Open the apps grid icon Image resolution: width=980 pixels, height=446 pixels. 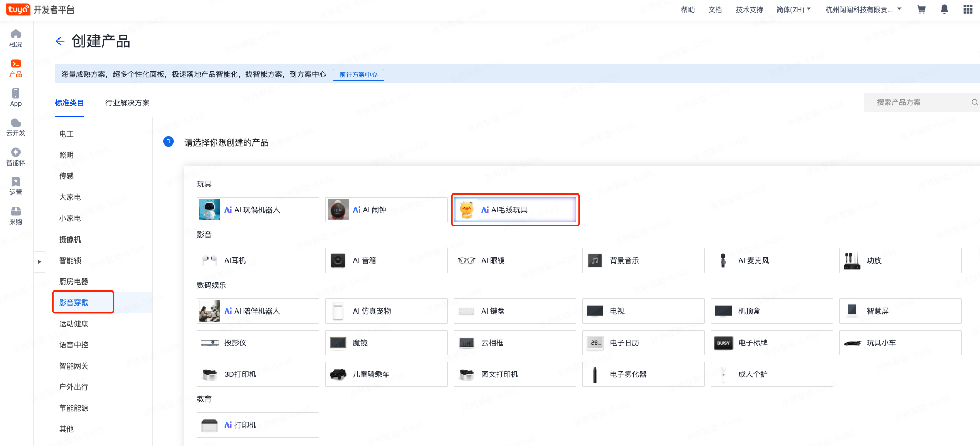(x=967, y=9)
